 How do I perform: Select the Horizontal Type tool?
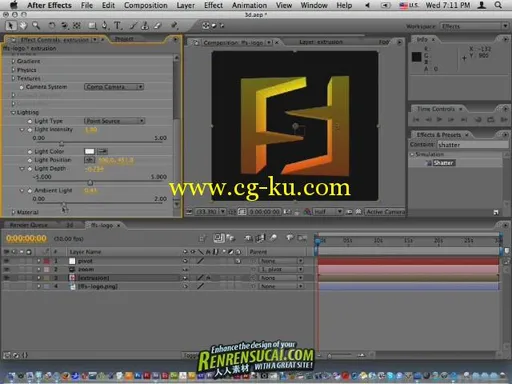coord(118,26)
